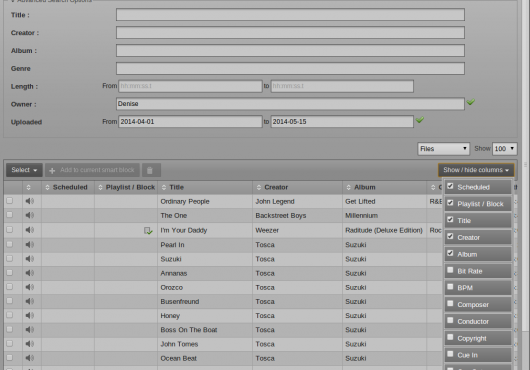This screenshot has height=370, width=530.
Task: Click the Genre search input field
Action: pyautogui.click(x=290, y=68)
